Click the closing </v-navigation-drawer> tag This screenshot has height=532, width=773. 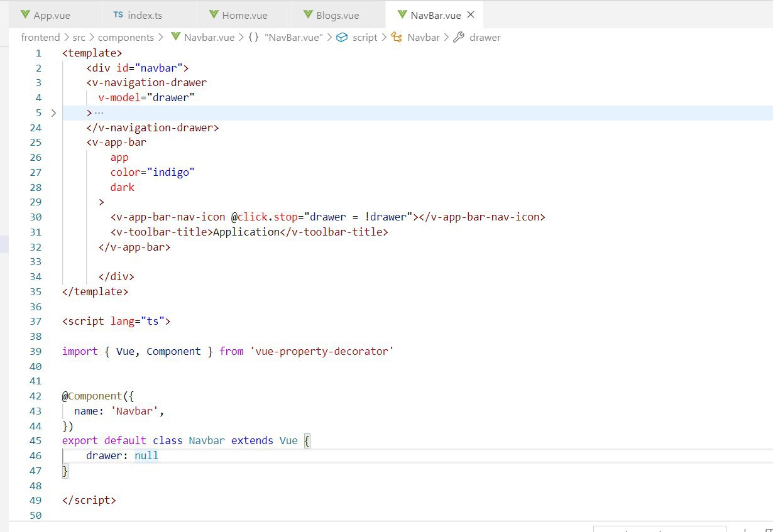tap(153, 128)
